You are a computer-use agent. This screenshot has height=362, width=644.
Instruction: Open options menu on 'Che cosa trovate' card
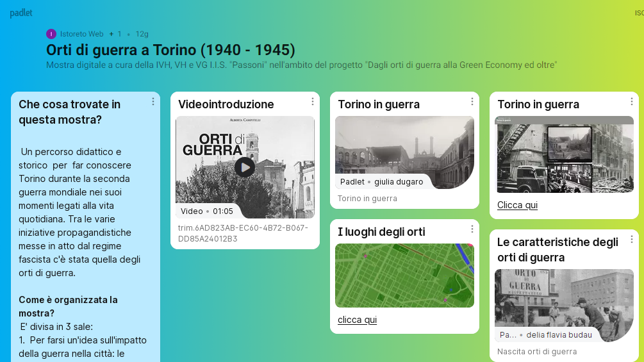153,101
